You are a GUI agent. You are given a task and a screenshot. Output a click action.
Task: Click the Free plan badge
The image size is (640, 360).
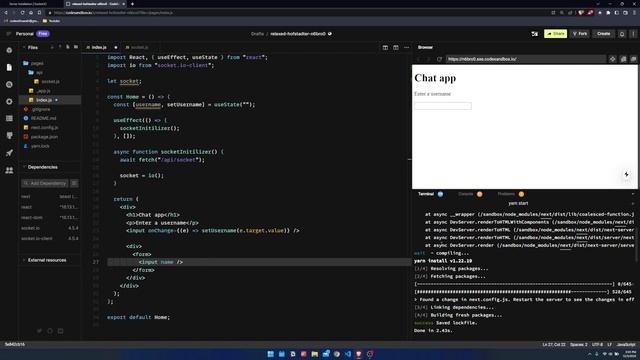pos(43,34)
